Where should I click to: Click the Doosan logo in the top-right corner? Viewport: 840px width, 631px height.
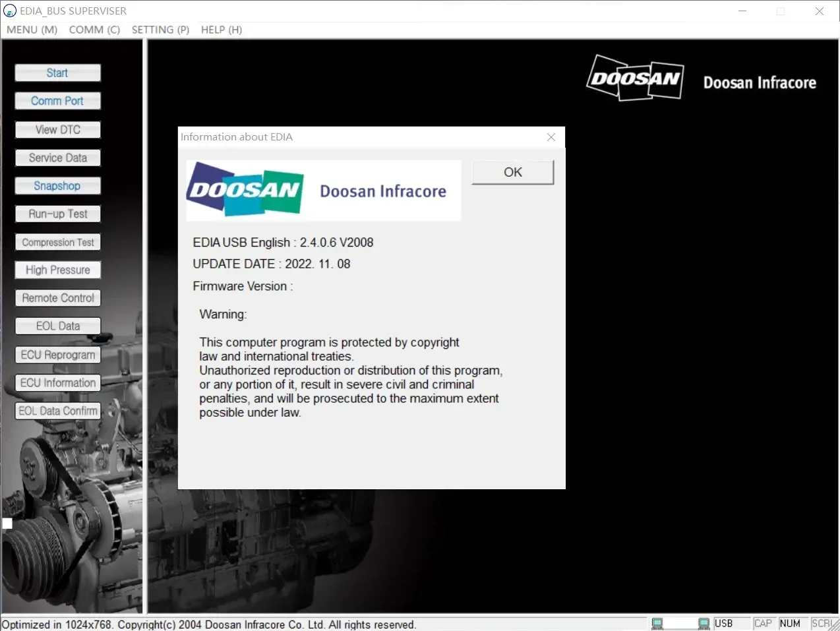tap(634, 78)
